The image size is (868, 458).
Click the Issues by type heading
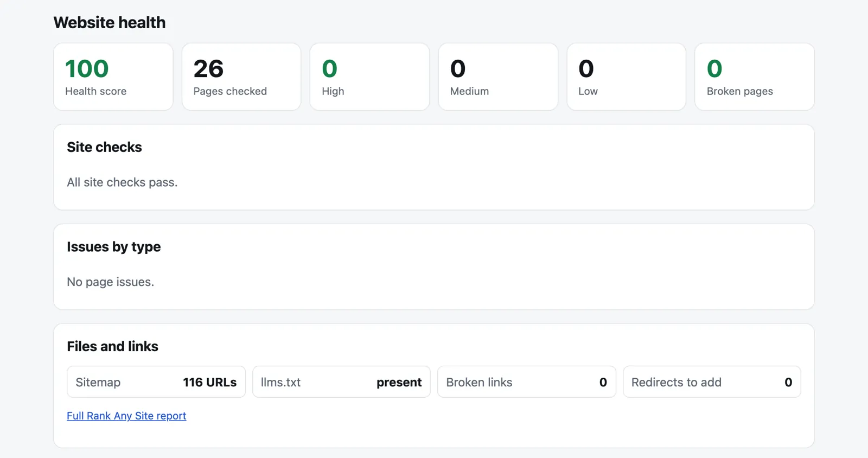coord(114,247)
